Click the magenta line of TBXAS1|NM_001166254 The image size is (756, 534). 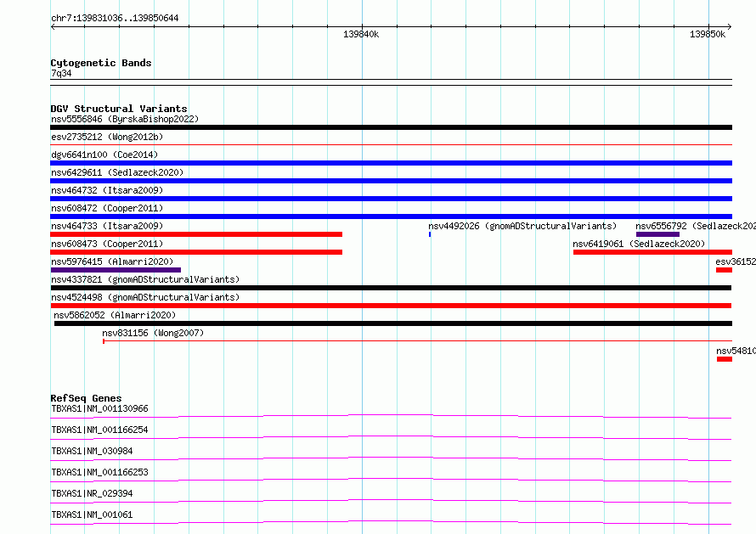tap(391, 437)
